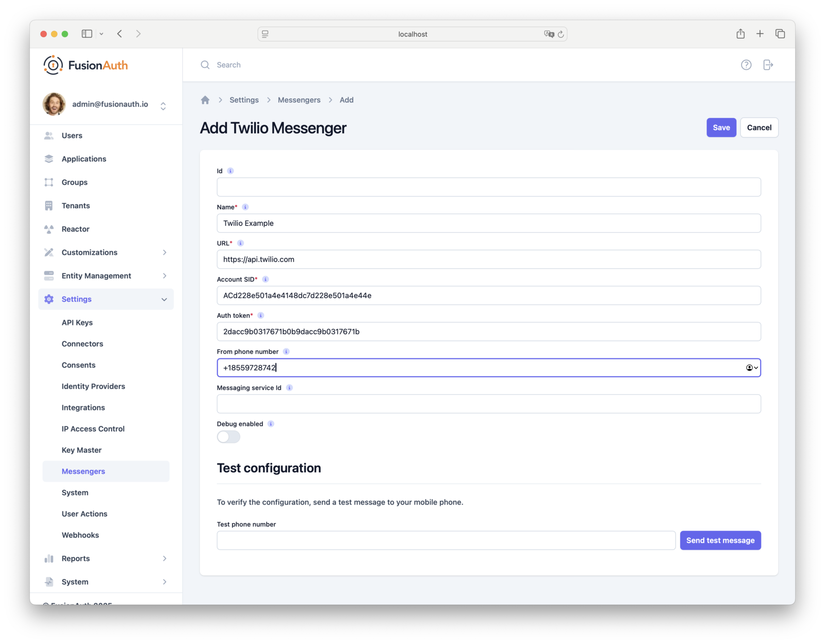Click the Reports bar-chart icon
This screenshot has height=644, width=825.
[49, 558]
